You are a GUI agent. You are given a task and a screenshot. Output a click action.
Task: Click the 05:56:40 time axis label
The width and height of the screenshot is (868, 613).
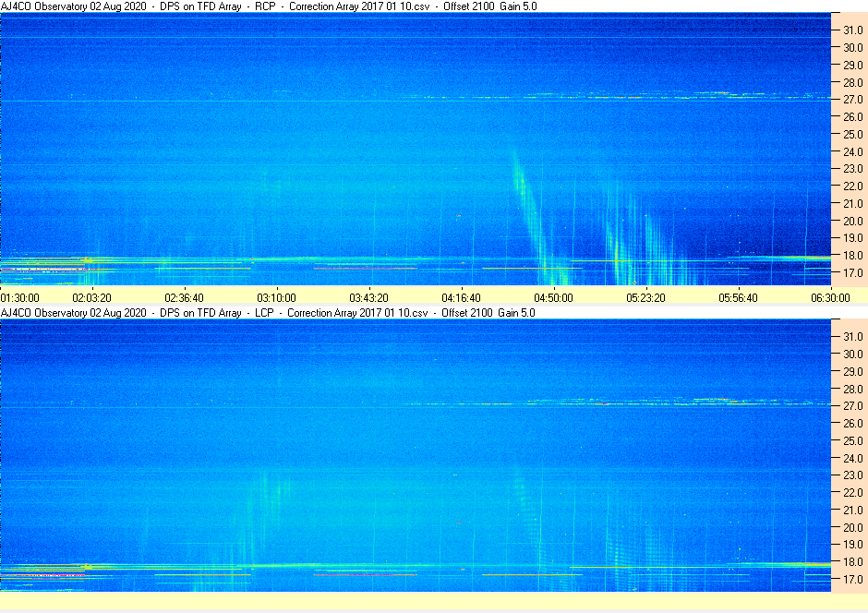(x=738, y=297)
